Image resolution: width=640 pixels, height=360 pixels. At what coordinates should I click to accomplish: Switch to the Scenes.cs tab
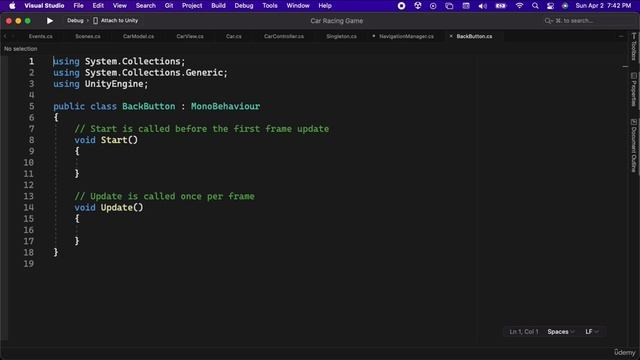[x=88, y=36]
